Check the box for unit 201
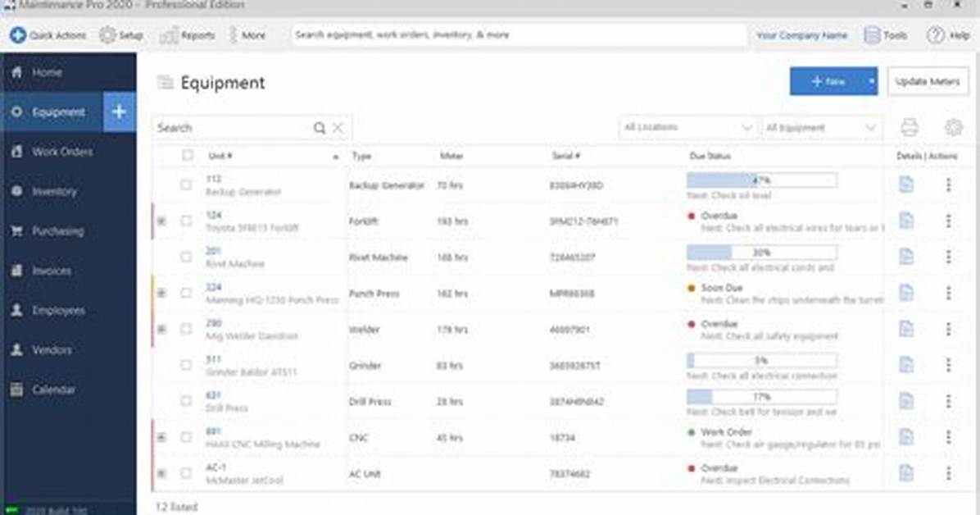This screenshot has height=515, width=980. click(x=186, y=257)
